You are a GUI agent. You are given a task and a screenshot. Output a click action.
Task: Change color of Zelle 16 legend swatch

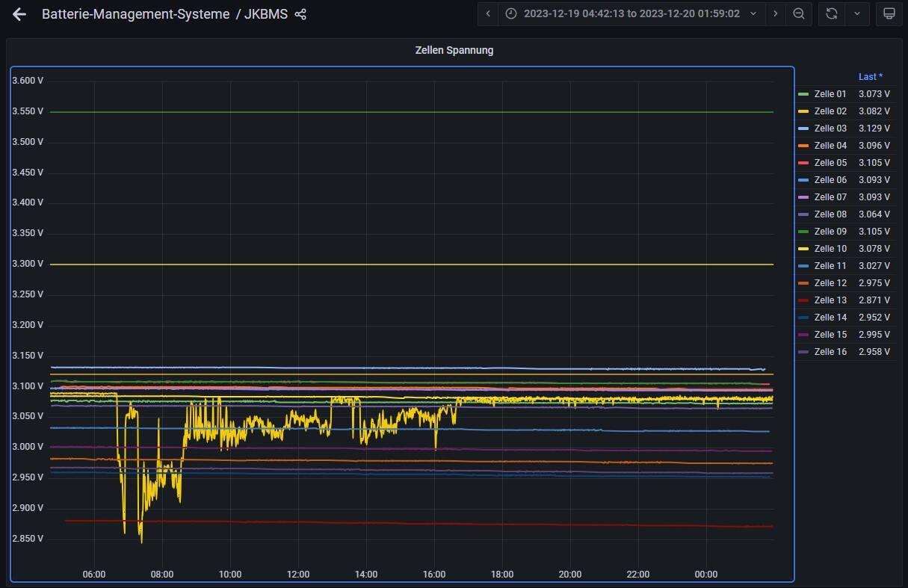coord(803,352)
